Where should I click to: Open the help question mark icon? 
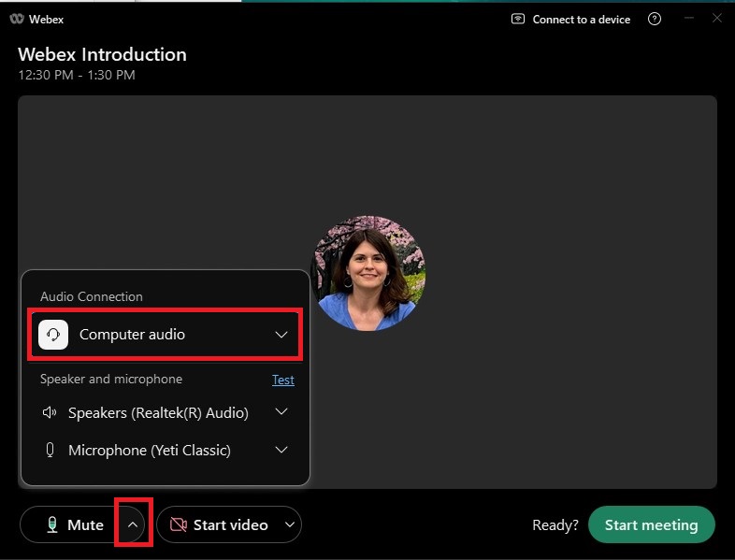coord(655,19)
